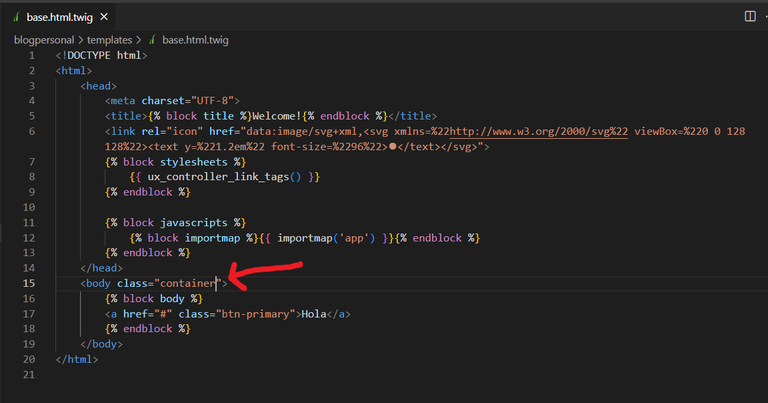
Task: Click the opening <html> tag on line 2
Action: point(74,71)
